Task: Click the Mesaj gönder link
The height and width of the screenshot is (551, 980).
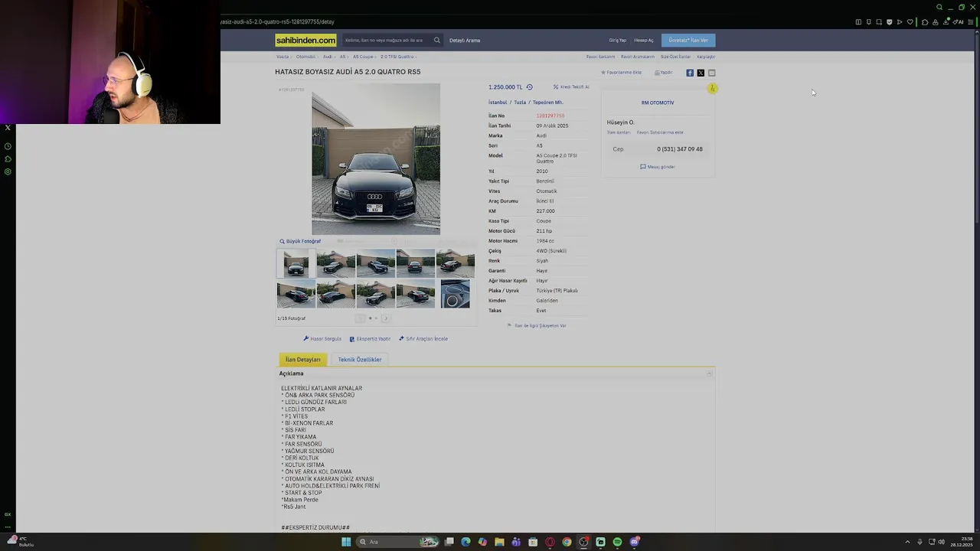Action: 658,167
